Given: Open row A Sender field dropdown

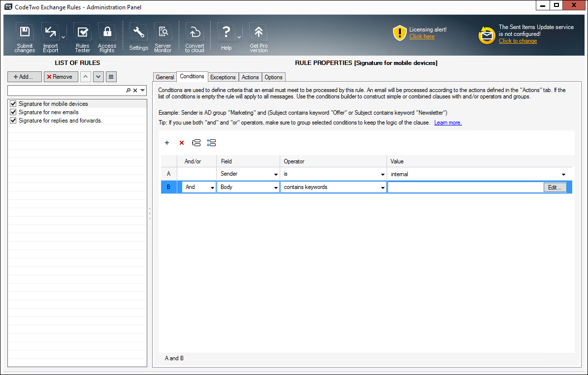Looking at the screenshot, I should (x=276, y=174).
